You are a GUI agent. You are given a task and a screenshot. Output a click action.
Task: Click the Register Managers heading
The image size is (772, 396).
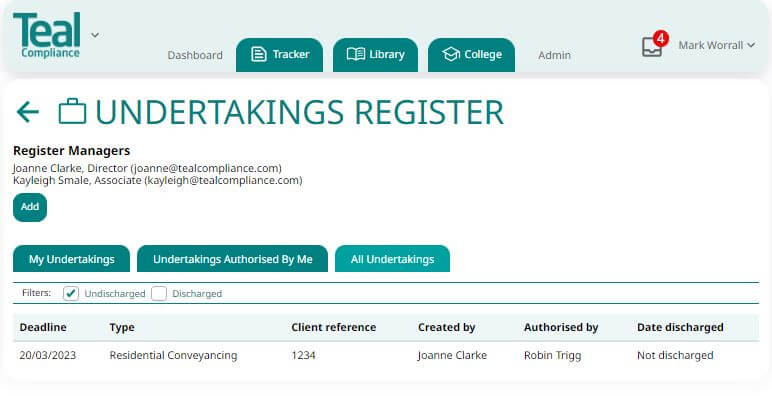tap(71, 151)
